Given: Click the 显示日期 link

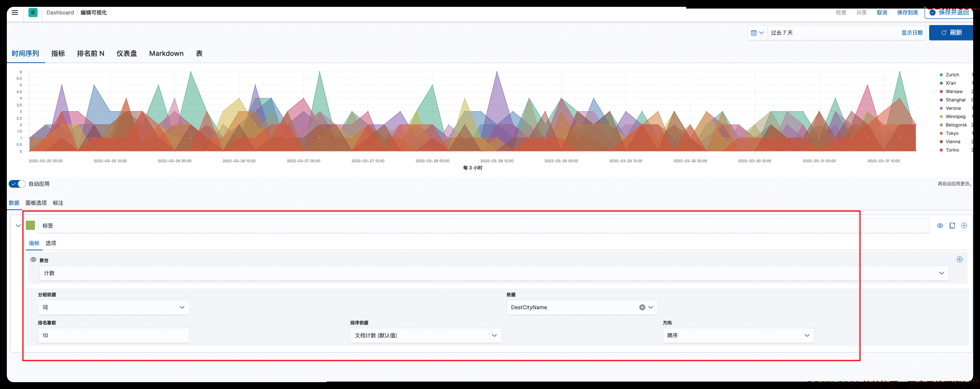Looking at the screenshot, I should click(x=912, y=33).
